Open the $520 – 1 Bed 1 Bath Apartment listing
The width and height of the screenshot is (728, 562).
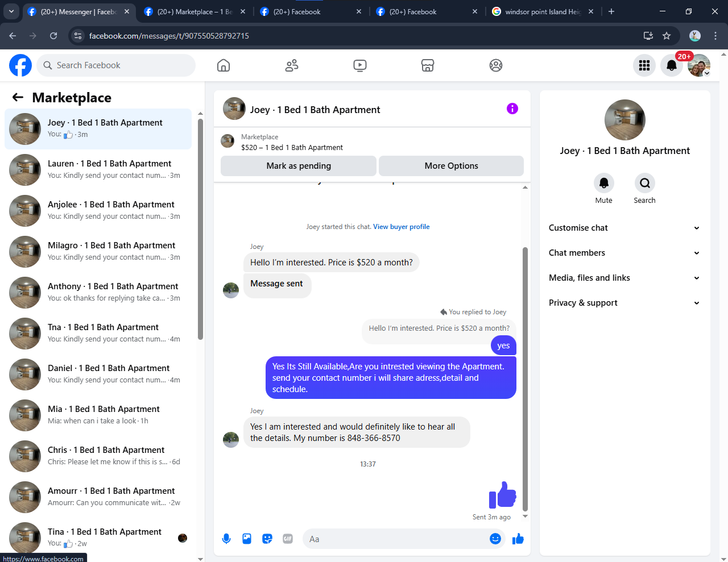coord(292,148)
